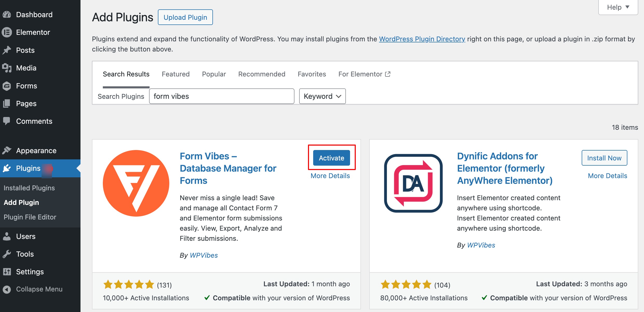Click the Tools wrench icon

coord(7,254)
